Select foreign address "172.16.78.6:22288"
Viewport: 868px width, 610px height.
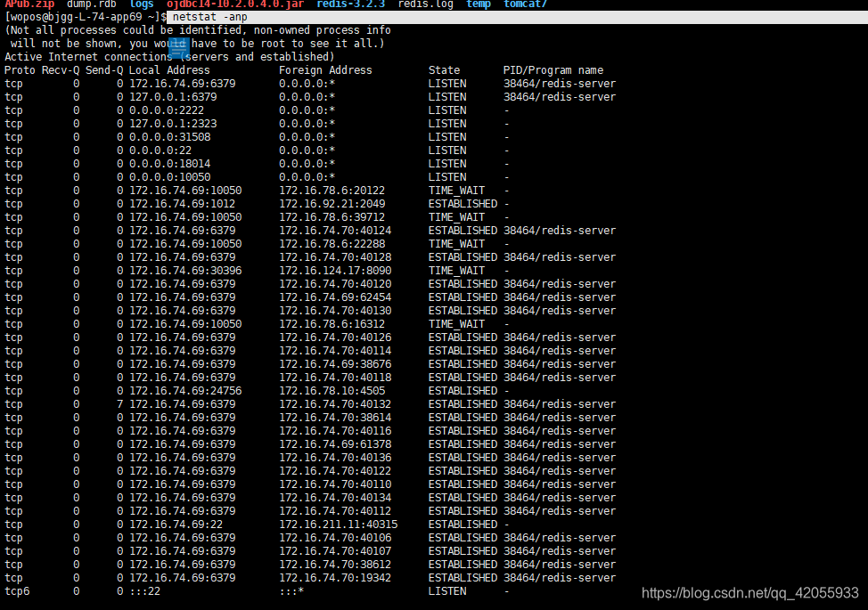point(332,244)
